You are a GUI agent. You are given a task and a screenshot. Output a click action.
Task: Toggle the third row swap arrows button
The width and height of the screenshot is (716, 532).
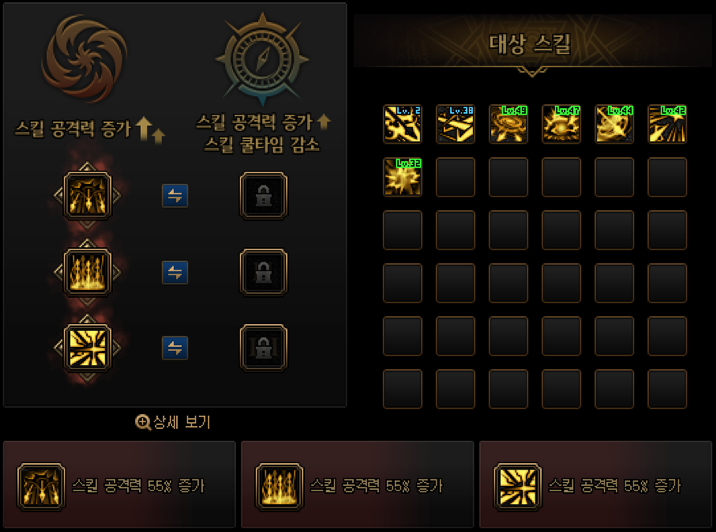point(175,348)
